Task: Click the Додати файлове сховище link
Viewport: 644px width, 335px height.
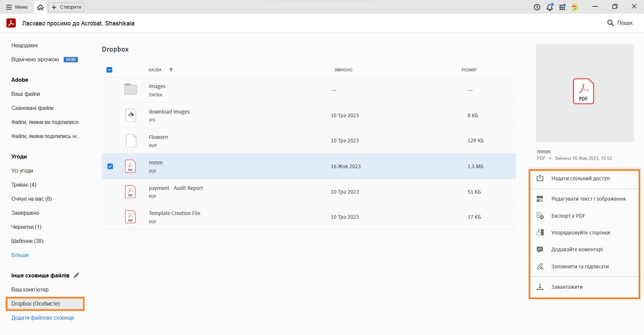Action: (x=43, y=318)
